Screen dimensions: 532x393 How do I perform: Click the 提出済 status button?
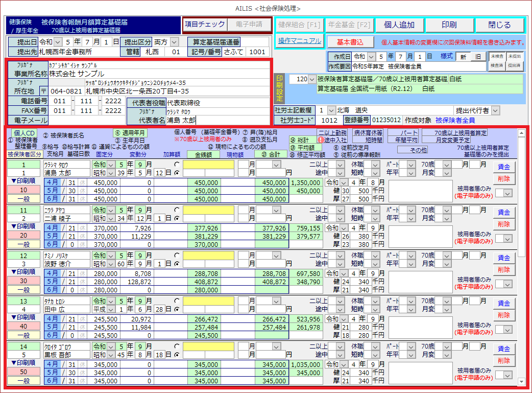pyautogui.click(x=515, y=66)
